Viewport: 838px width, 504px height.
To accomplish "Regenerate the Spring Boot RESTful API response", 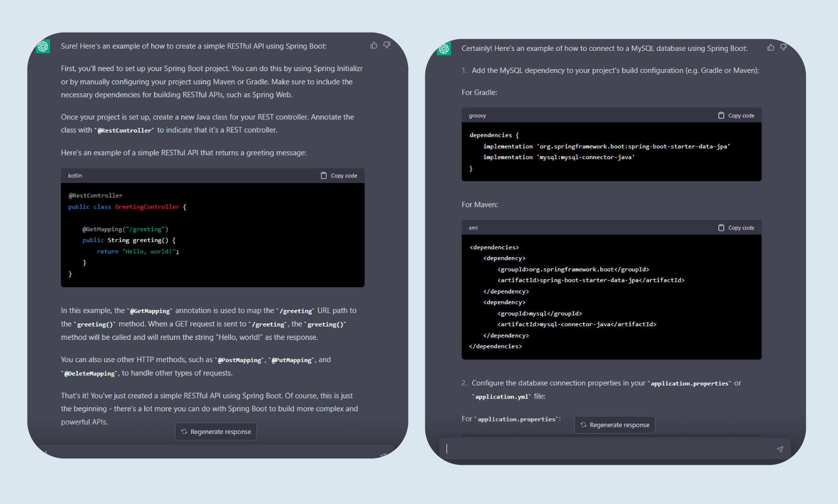I will pos(216,431).
